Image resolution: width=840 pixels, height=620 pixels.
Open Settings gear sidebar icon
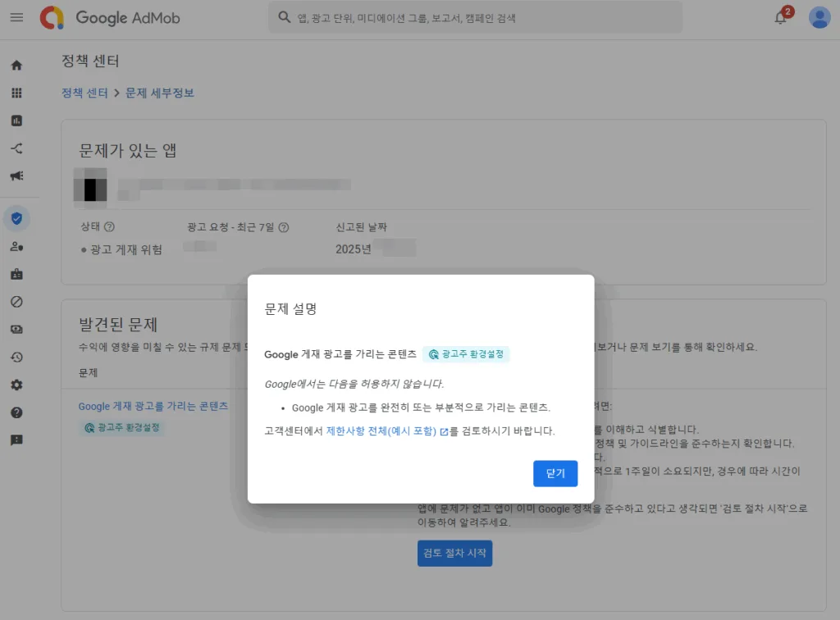16,385
